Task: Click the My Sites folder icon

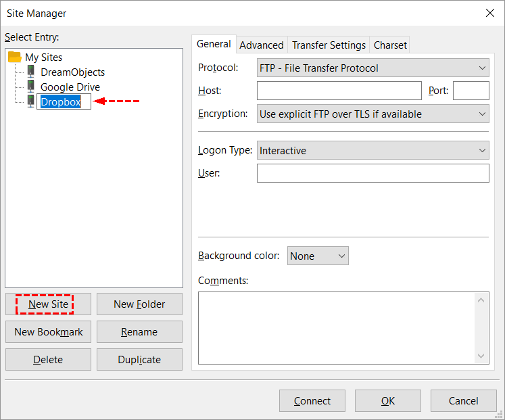Action: tap(14, 57)
